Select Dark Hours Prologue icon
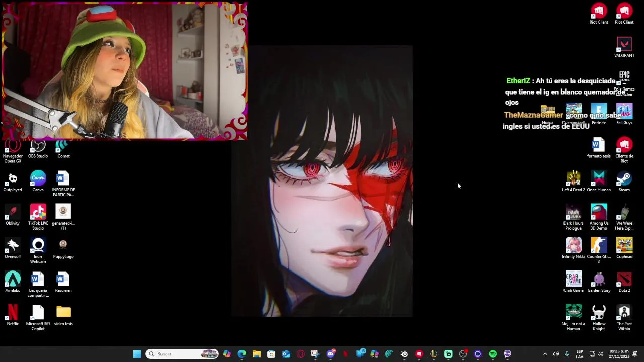The width and height of the screenshot is (644, 362). point(573,217)
